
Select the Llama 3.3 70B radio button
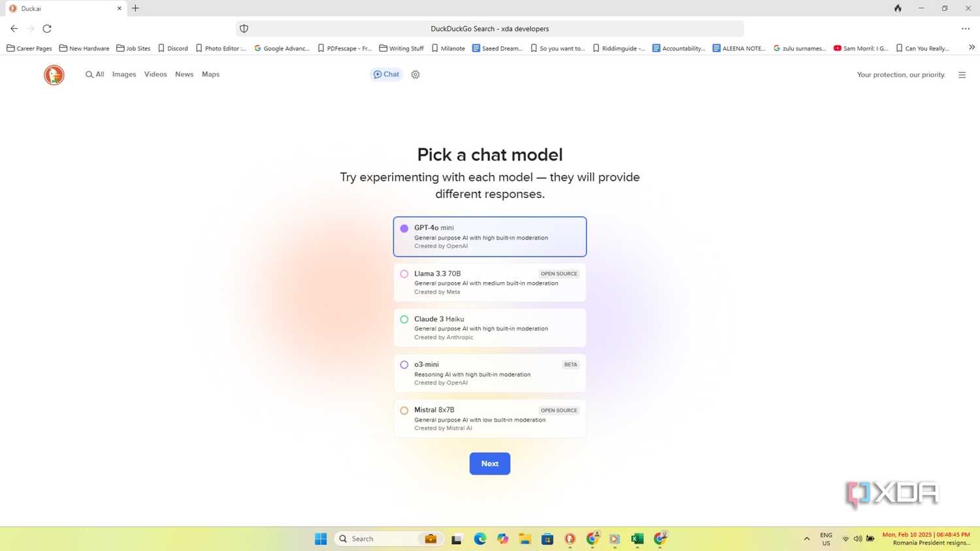(404, 274)
